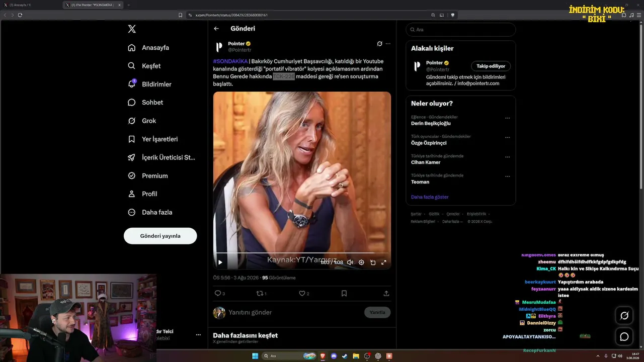Screen dimensions: 644x362
Task: Expand the footer Daha fazla links
Action: 452,222
